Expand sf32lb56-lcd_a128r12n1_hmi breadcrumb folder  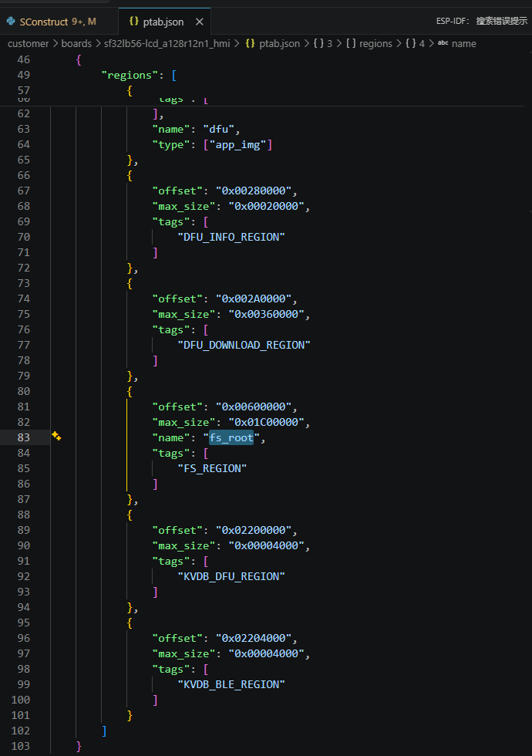(x=168, y=44)
